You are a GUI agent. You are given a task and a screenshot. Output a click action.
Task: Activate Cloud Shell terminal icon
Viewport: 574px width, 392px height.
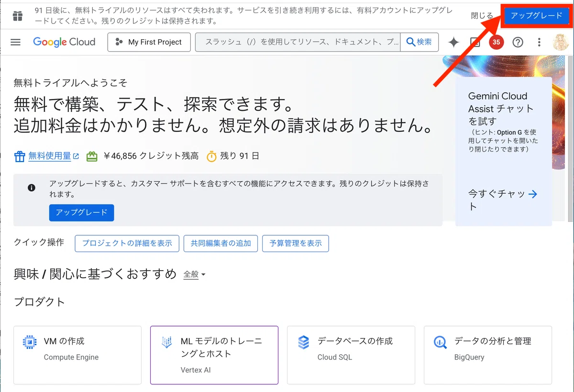(x=475, y=42)
